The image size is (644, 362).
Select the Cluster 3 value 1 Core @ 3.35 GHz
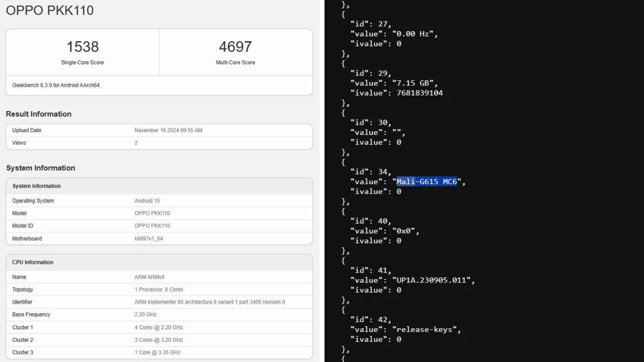[x=157, y=352]
